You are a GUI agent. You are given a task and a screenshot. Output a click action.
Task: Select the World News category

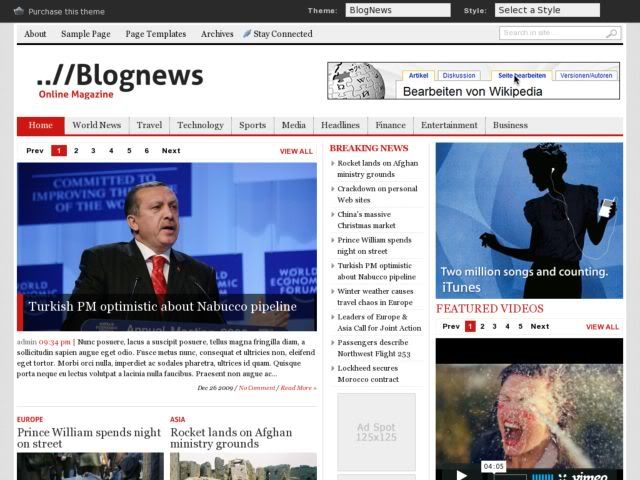97,125
